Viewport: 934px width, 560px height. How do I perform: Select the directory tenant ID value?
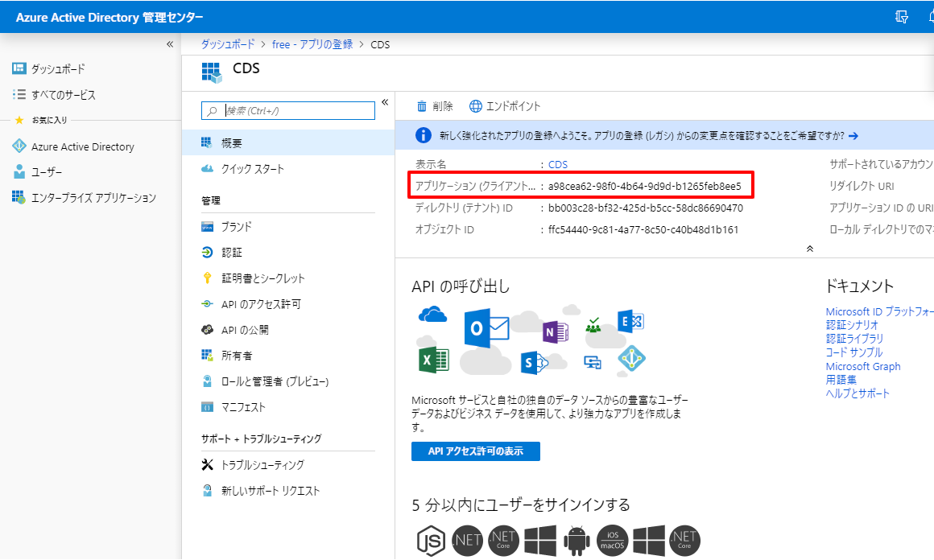pyautogui.click(x=646, y=208)
